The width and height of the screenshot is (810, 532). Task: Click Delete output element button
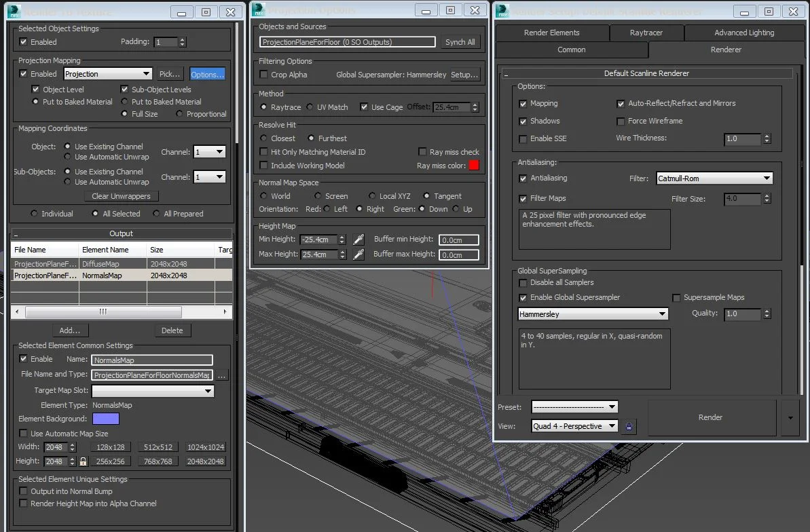(x=172, y=330)
